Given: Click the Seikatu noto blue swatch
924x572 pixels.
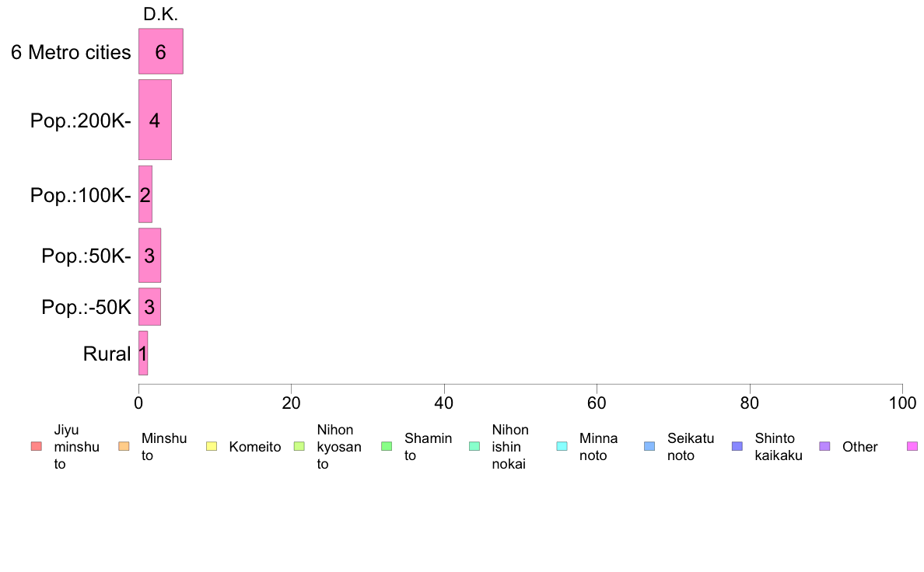Looking at the screenshot, I should pyautogui.click(x=649, y=447).
